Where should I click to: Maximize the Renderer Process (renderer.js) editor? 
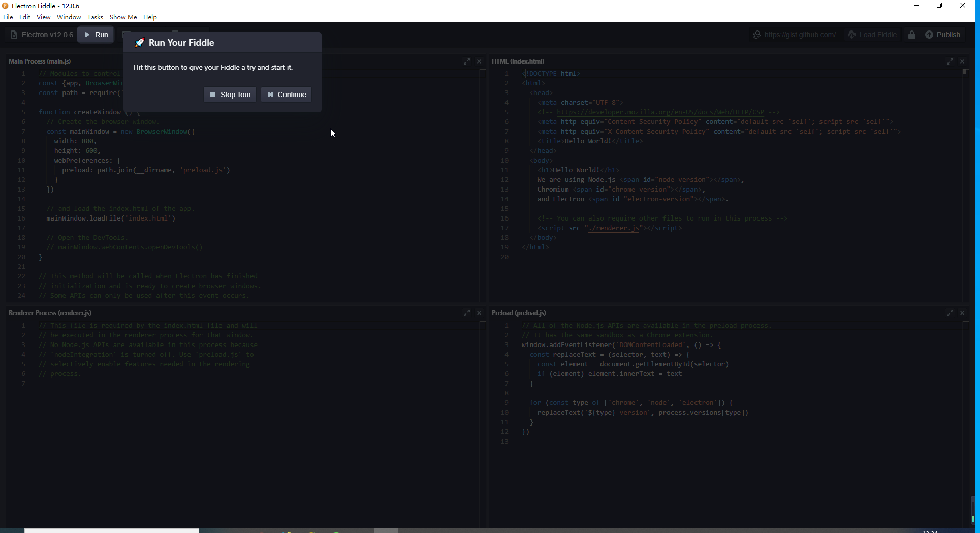(467, 313)
